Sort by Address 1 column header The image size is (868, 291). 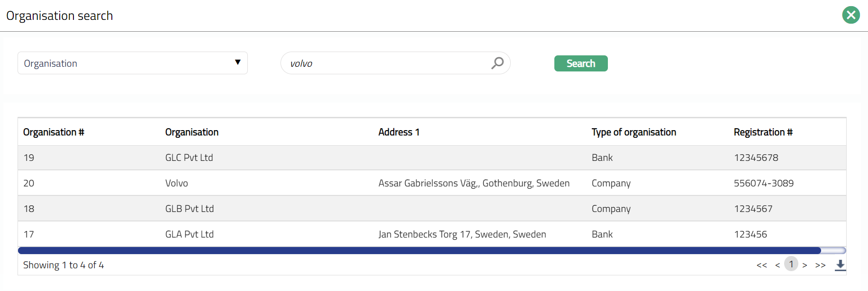tap(399, 132)
